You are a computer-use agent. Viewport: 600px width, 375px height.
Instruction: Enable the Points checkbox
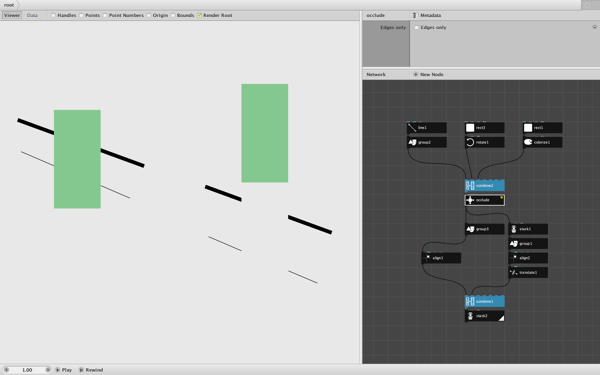(x=82, y=15)
